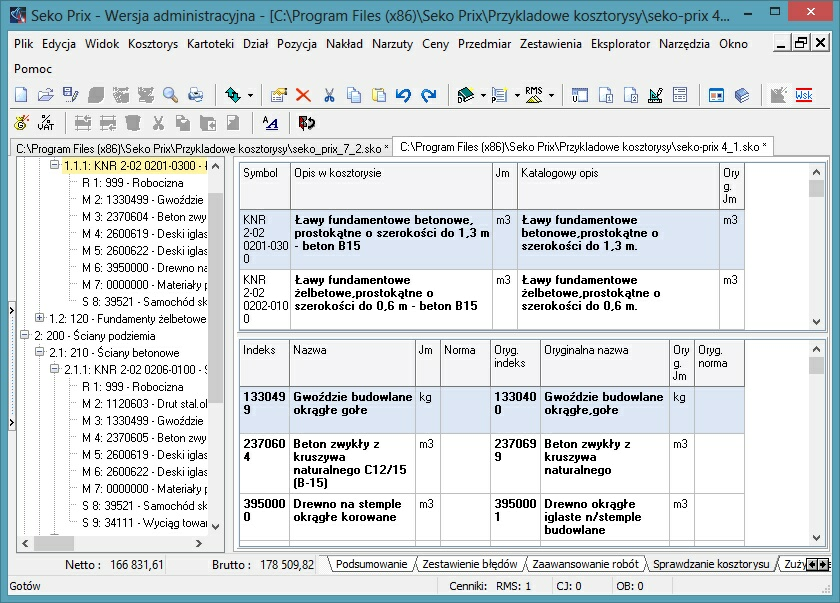Click the copy icon in the toolbar
This screenshot has height=603, width=840.
[354, 95]
